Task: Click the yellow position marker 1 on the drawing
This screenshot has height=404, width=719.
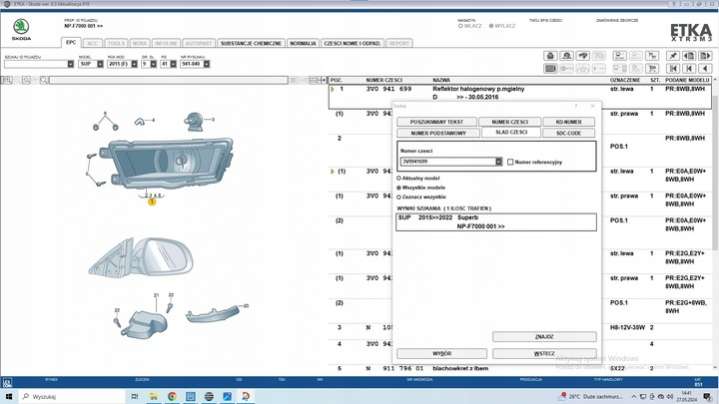Action: (x=152, y=201)
